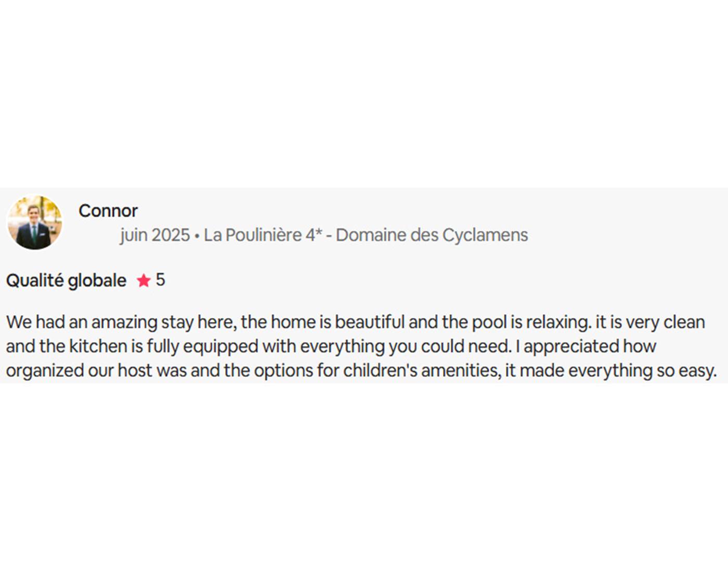Screen dimensions: 728x572
Task: Click the second line of the review
Action: click(x=331, y=346)
